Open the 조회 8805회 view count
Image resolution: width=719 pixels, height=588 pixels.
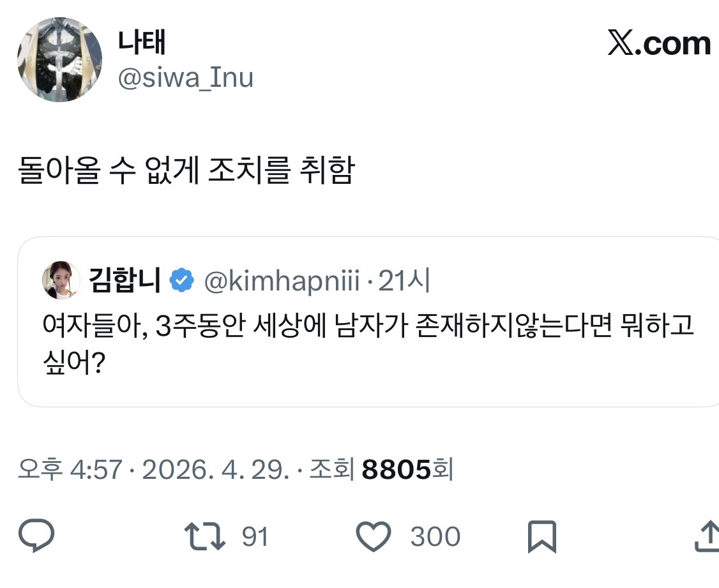coord(381,469)
